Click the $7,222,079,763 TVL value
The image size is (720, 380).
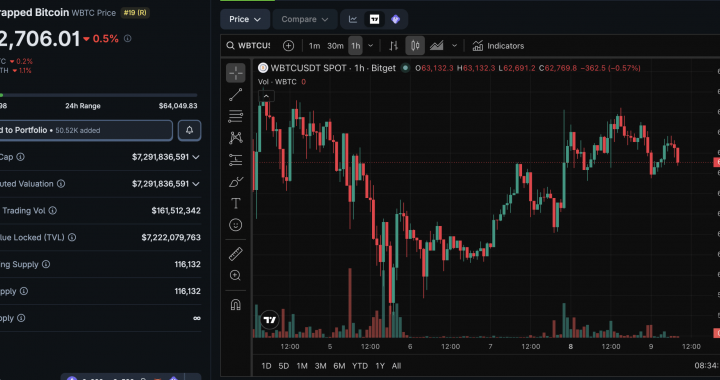coord(171,238)
